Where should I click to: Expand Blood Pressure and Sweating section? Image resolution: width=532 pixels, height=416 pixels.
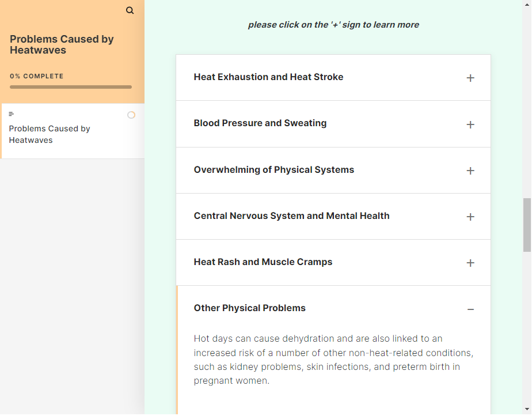pyautogui.click(x=333, y=124)
